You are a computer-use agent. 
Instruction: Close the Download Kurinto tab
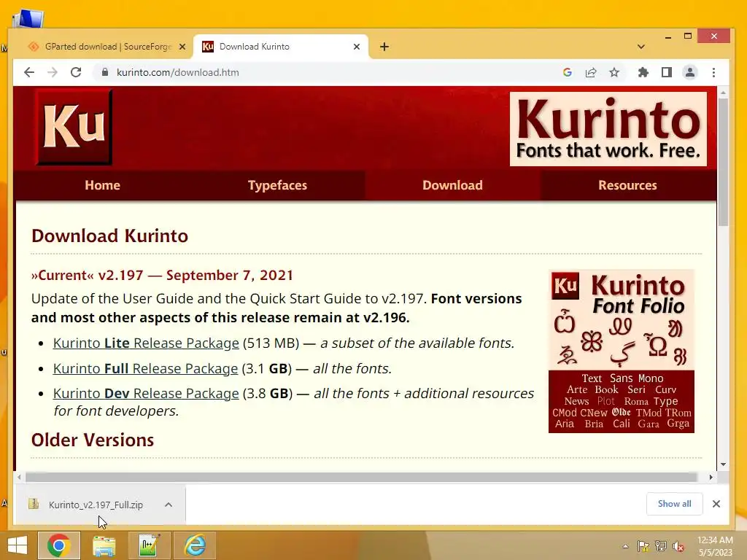[x=356, y=47]
